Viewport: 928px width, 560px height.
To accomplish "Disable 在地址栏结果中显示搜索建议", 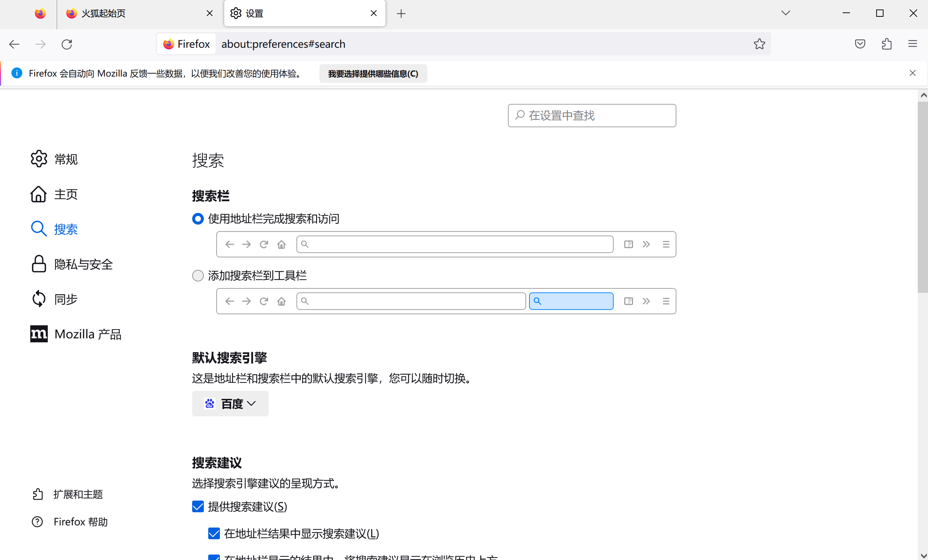I will (x=214, y=533).
